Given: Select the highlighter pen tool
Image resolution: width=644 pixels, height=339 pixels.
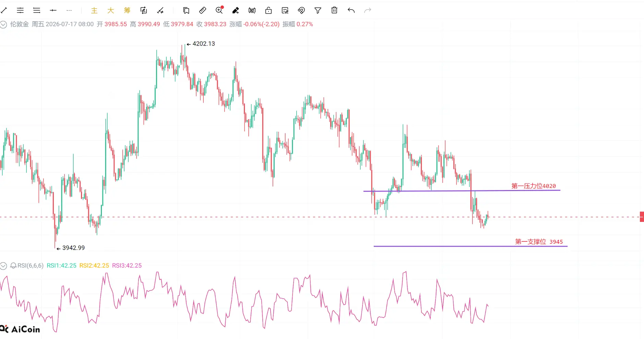Looking at the screenshot, I should [236, 11].
